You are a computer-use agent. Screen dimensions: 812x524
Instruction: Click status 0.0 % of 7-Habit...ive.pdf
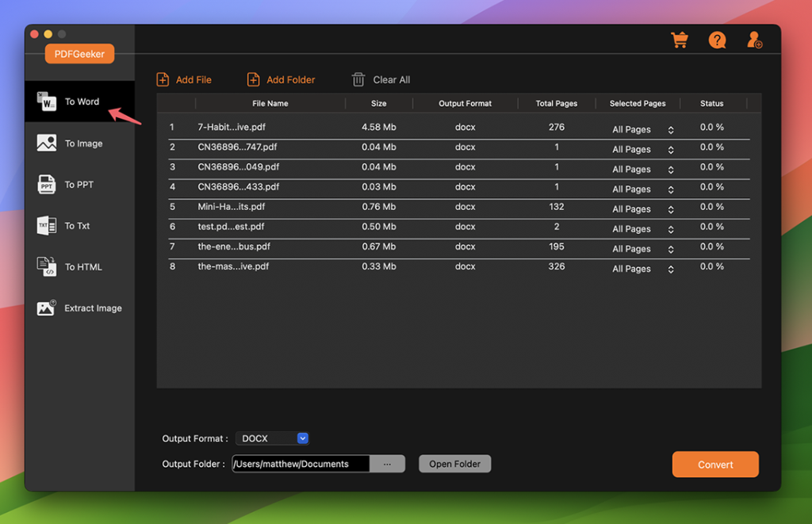711,127
